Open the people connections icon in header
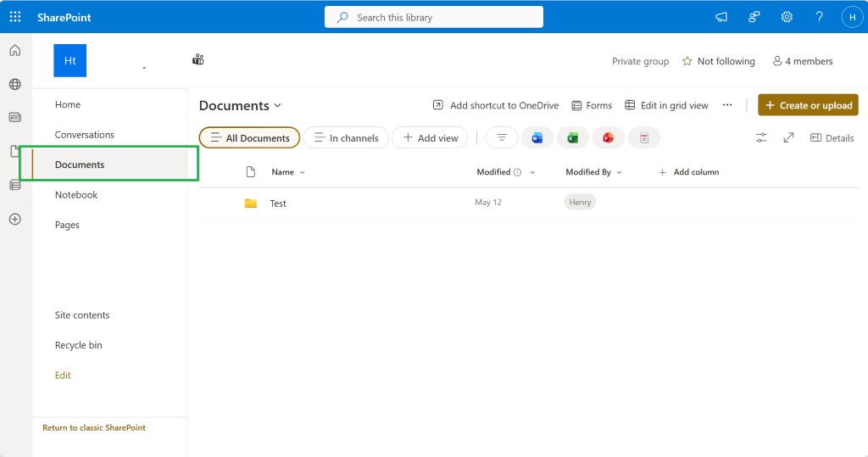 click(x=754, y=17)
